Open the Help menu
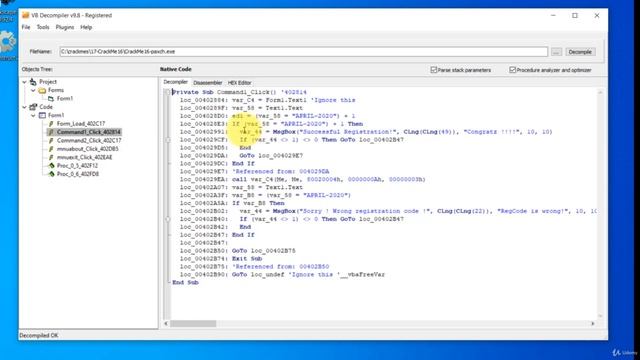 (86, 27)
